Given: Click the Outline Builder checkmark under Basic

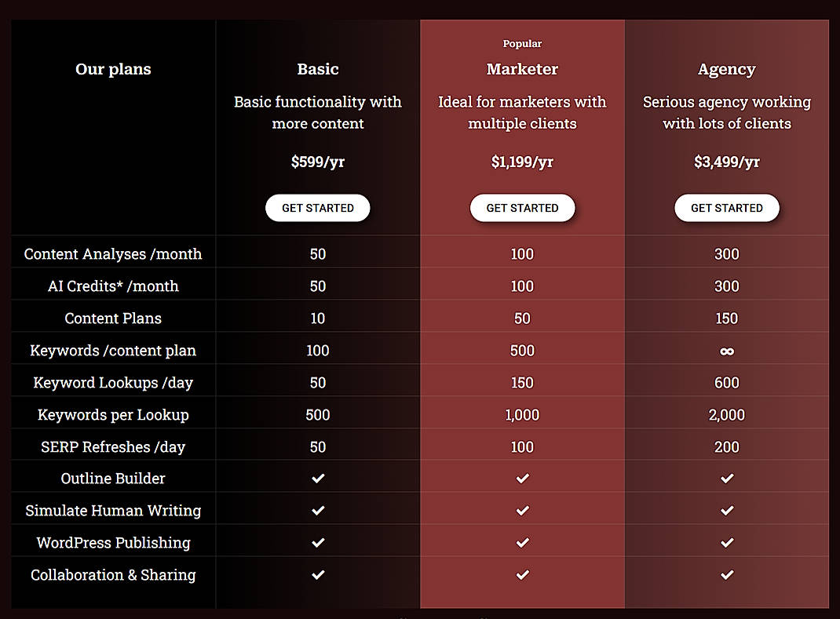Looking at the screenshot, I should pos(318,478).
